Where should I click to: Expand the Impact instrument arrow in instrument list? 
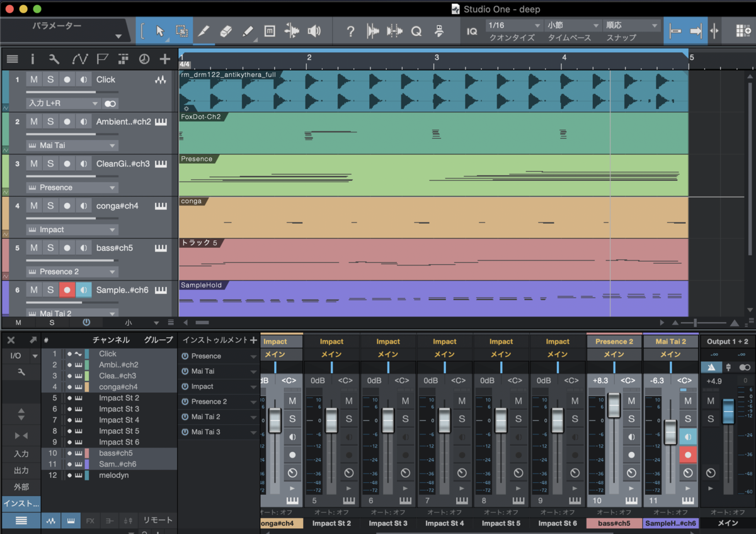pos(253,387)
